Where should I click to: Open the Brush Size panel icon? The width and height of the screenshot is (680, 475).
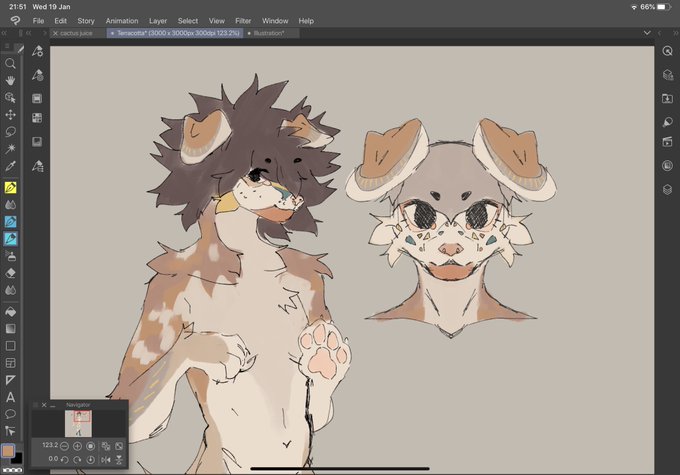click(x=37, y=98)
